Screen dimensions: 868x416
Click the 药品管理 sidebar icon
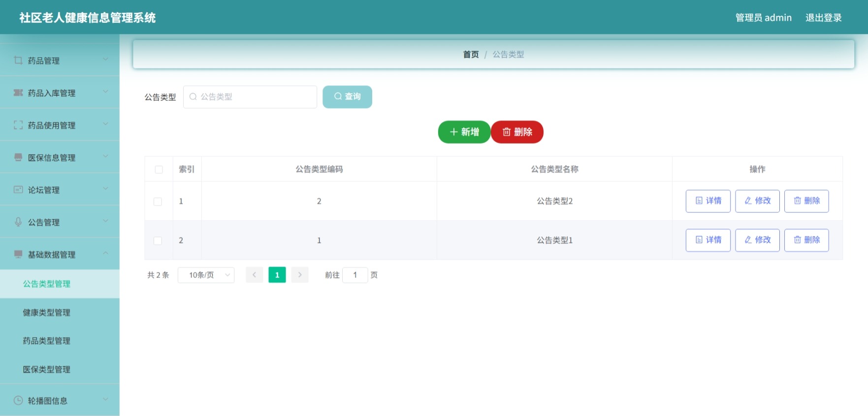pos(18,60)
